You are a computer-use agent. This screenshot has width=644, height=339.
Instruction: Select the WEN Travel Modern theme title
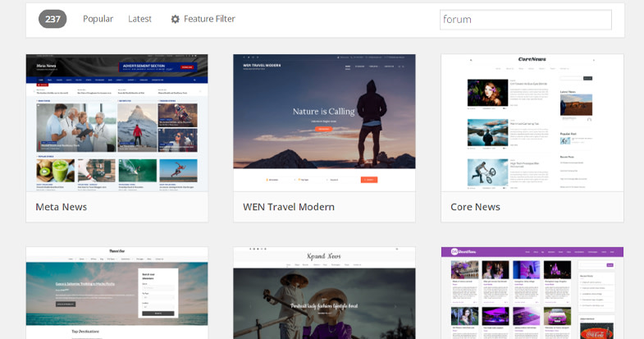pos(289,207)
